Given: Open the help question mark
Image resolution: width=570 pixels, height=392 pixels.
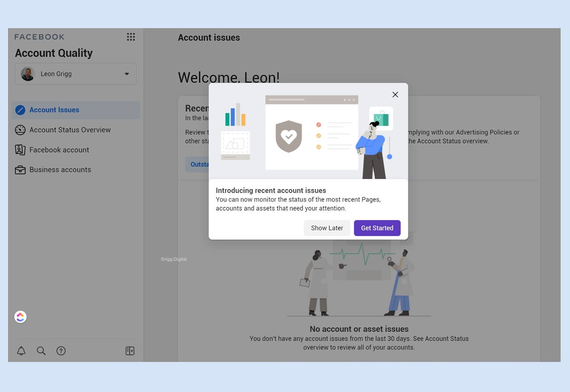Looking at the screenshot, I should [x=61, y=351].
